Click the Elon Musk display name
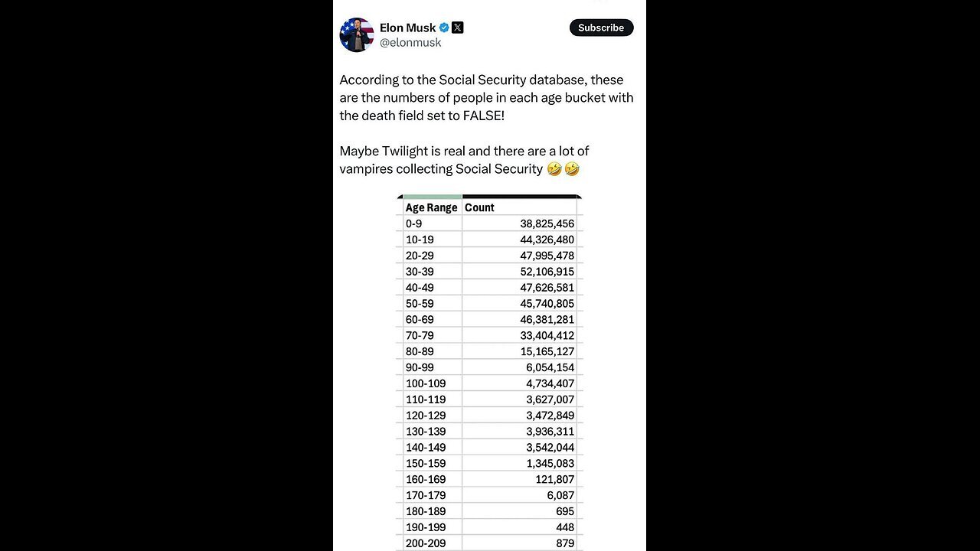Screen dimensions: 980x551 [x=408, y=28]
